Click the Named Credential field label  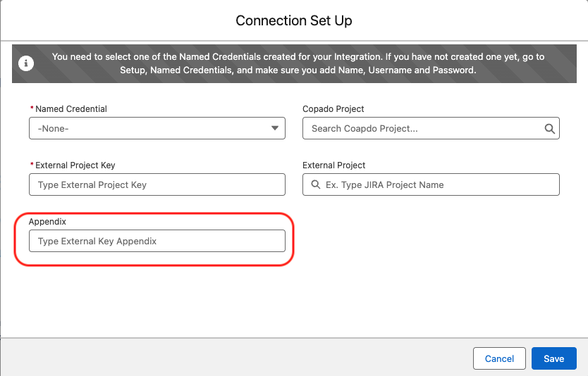[71, 109]
